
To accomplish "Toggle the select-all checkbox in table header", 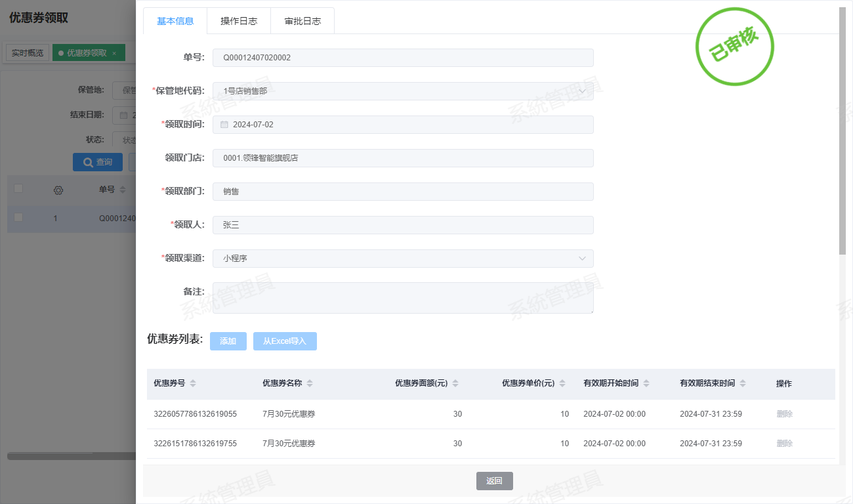I will (x=18, y=189).
